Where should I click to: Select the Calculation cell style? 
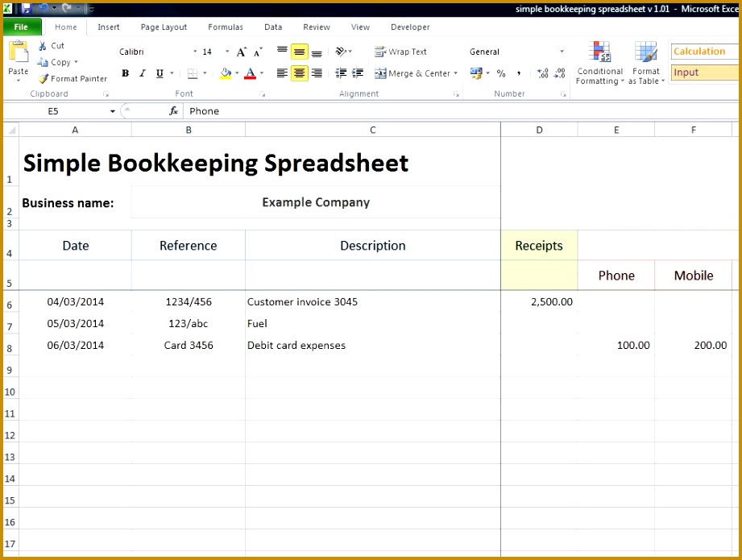click(704, 51)
